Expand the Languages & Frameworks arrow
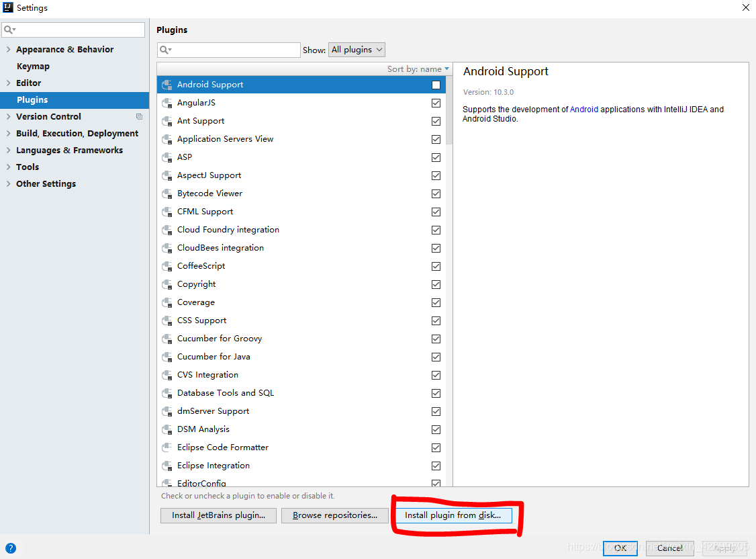The image size is (756, 559). pyautogui.click(x=8, y=150)
